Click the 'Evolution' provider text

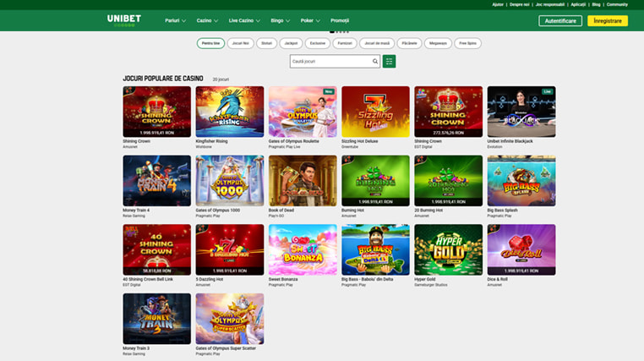[x=494, y=146]
